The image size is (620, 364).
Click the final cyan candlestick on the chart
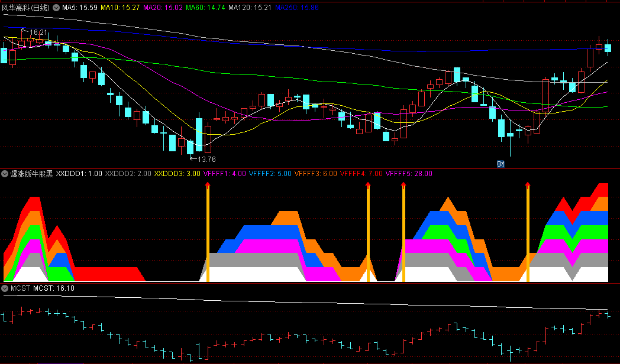click(608, 48)
